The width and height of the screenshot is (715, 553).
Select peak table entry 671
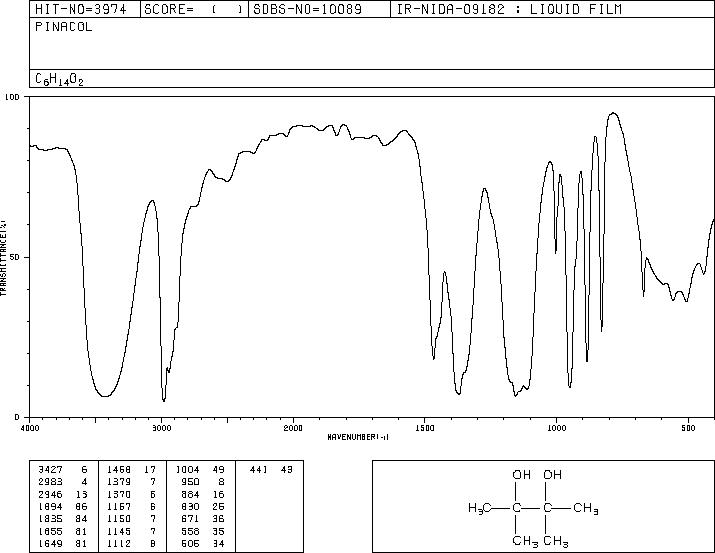point(190,519)
